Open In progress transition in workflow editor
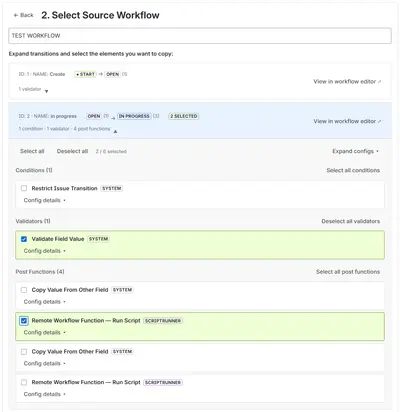 347,121
